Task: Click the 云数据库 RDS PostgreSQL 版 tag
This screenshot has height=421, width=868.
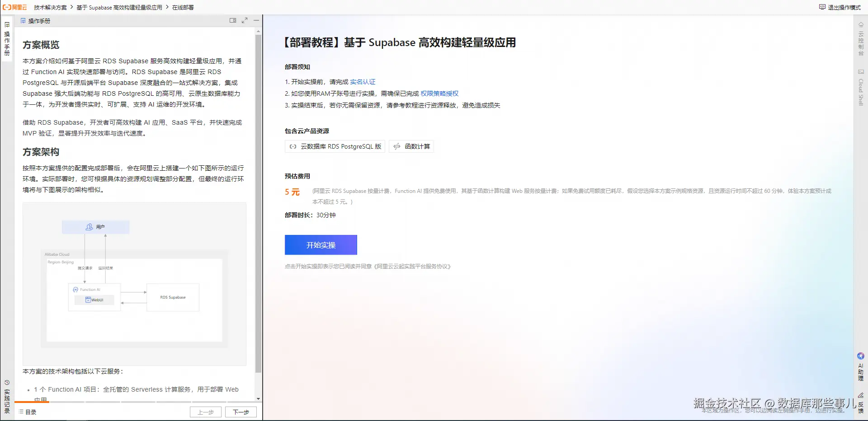Action: click(335, 146)
